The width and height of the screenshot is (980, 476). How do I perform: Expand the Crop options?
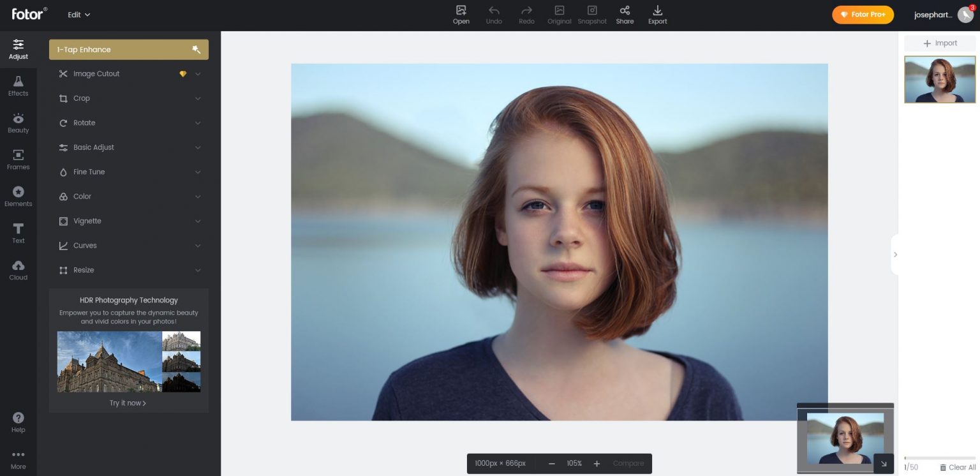(129, 98)
